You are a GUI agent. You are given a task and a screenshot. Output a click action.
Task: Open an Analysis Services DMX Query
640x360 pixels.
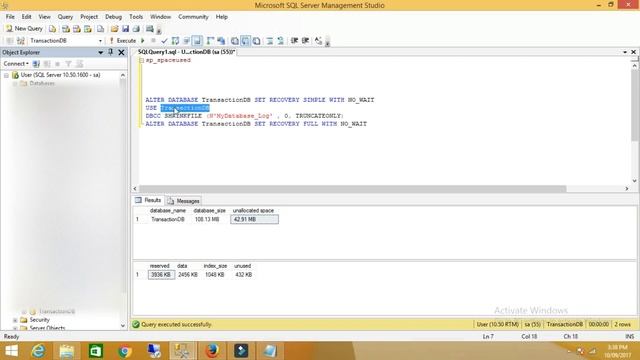pos(77,29)
